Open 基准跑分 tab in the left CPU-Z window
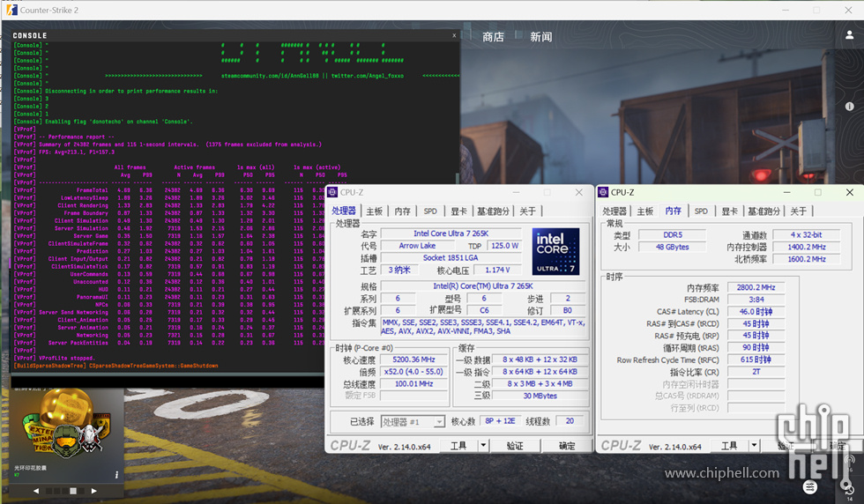Screen dimensions: 864x504 [x=493, y=211]
